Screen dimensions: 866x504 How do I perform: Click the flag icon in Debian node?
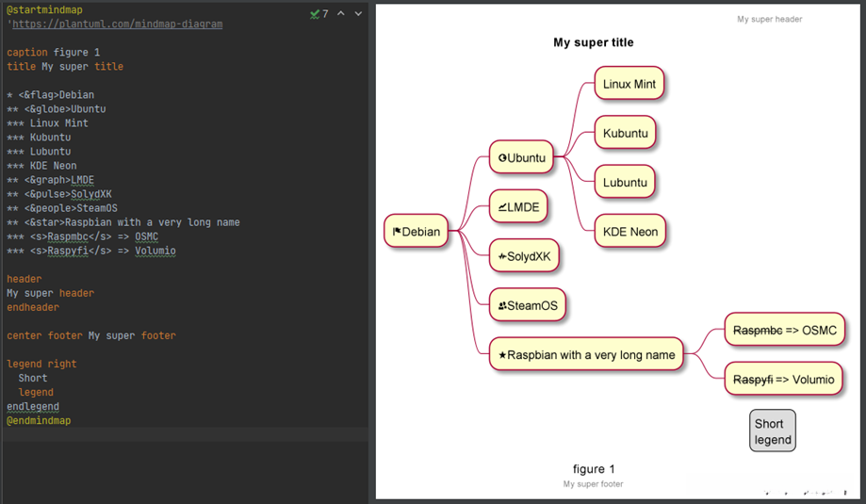[397, 232]
